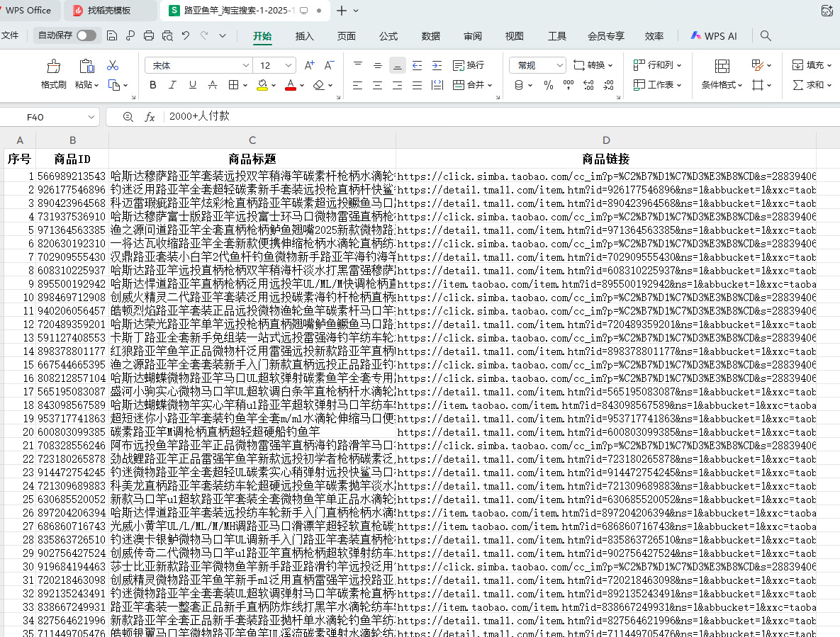This screenshot has height=637, width=840.
Task: Open the 行和列 rows and columns menu
Action: pyautogui.click(x=657, y=65)
